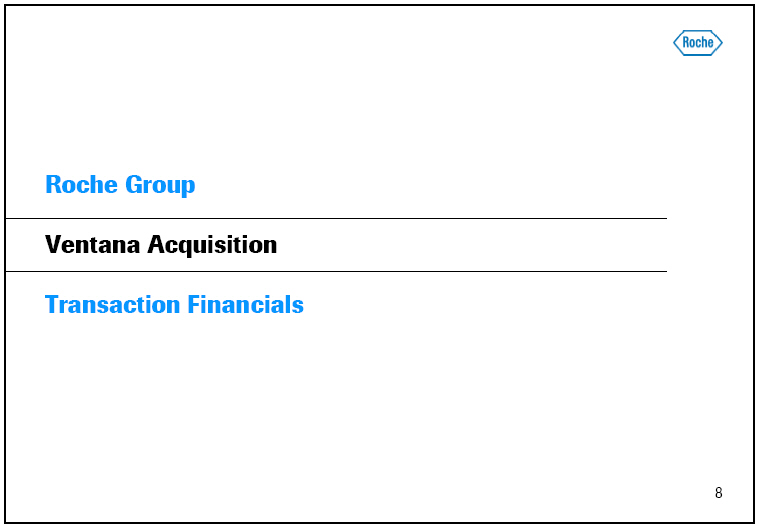759x527 pixels.
Task: Click the divider line above Ventana Acquisition
Action: pyautogui.click(x=336, y=218)
